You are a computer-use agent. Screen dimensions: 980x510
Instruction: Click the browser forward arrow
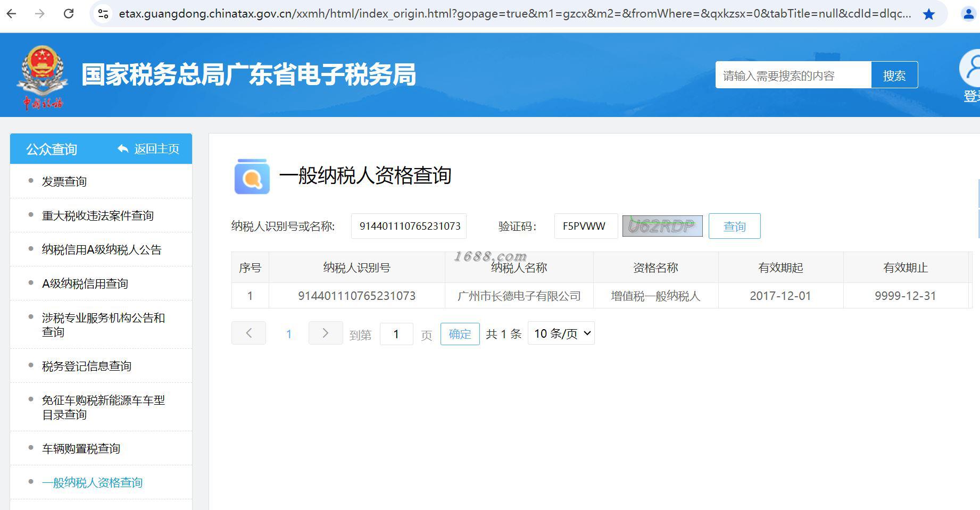point(40,14)
